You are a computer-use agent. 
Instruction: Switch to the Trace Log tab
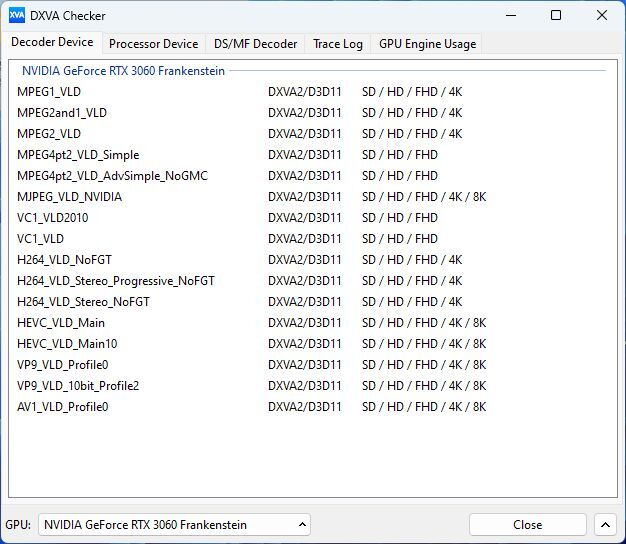(338, 44)
